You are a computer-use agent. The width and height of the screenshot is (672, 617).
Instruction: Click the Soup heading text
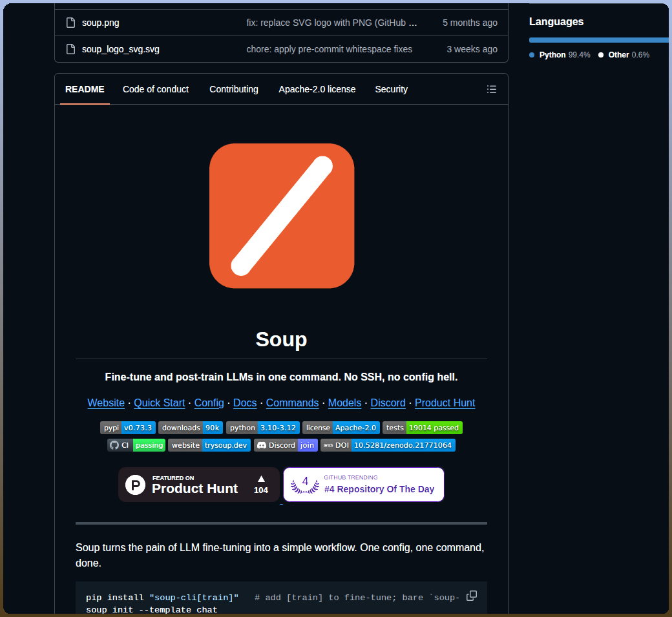(281, 339)
